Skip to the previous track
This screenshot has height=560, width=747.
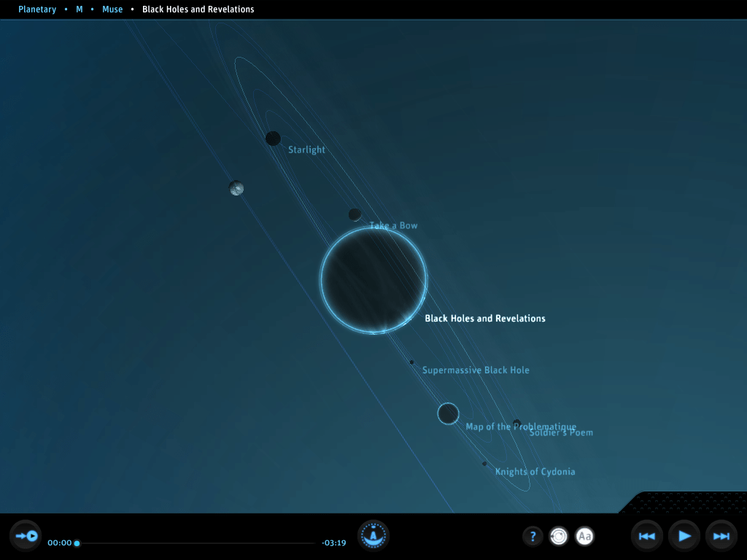tap(646, 536)
